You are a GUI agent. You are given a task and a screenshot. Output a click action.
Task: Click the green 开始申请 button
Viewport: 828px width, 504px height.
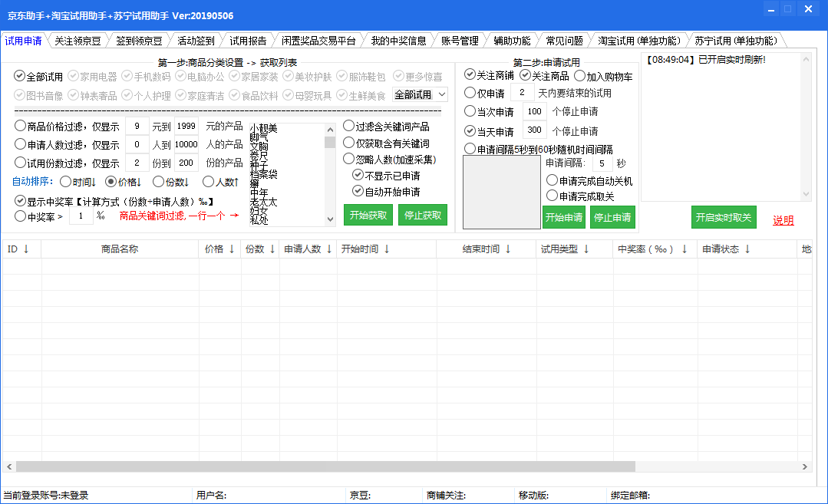[563, 217]
